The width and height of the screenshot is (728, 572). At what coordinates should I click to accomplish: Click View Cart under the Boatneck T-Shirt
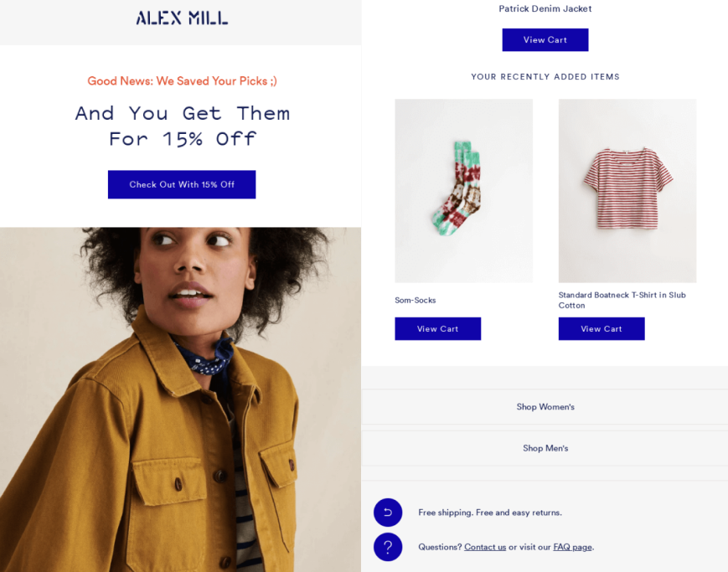pos(601,328)
